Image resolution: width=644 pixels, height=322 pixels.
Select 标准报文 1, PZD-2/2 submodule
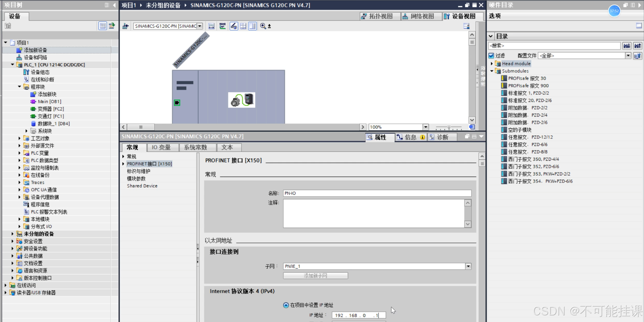tap(528, 93)
